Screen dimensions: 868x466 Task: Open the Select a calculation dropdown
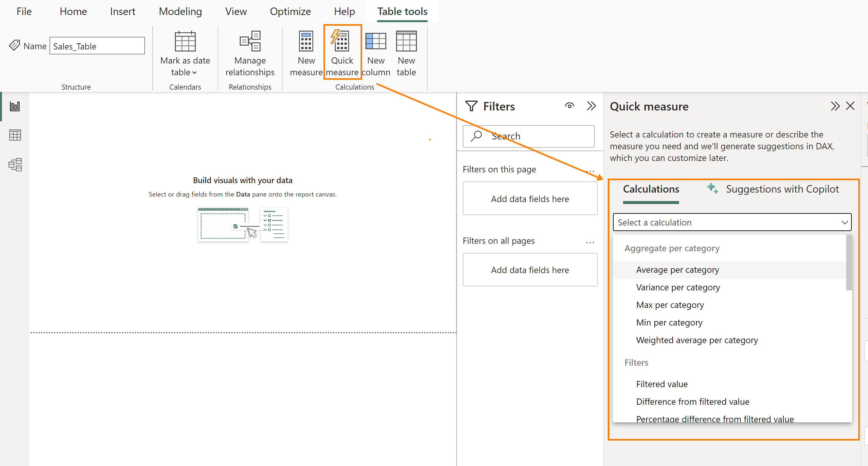pos(732,222)
